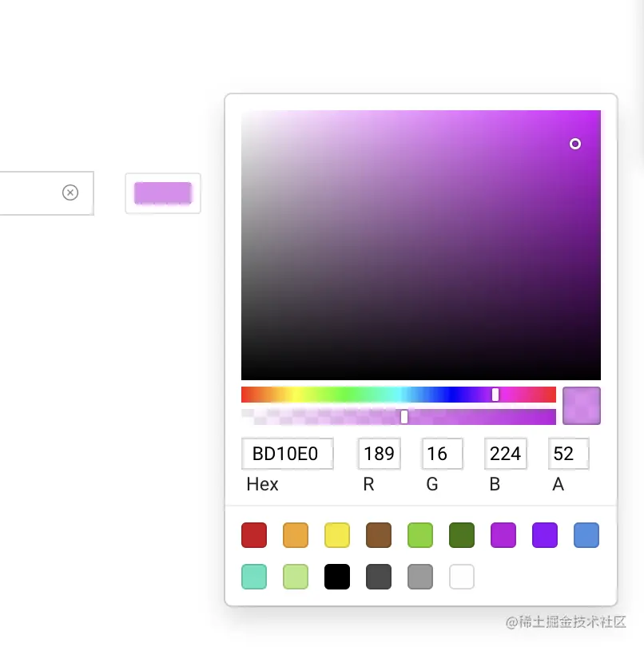This screenshot has height=647, width=644.
Task: Focus the alpha field showing 52
Action: tap(568, 454)
